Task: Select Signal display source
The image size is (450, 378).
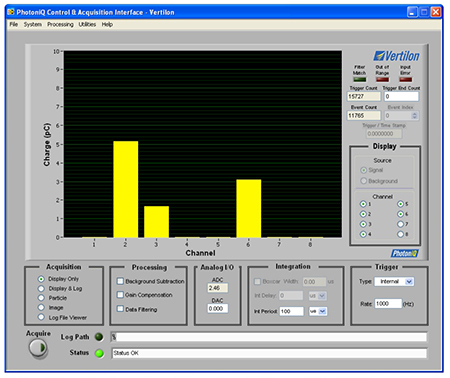Action: click(x=363, y=170)
